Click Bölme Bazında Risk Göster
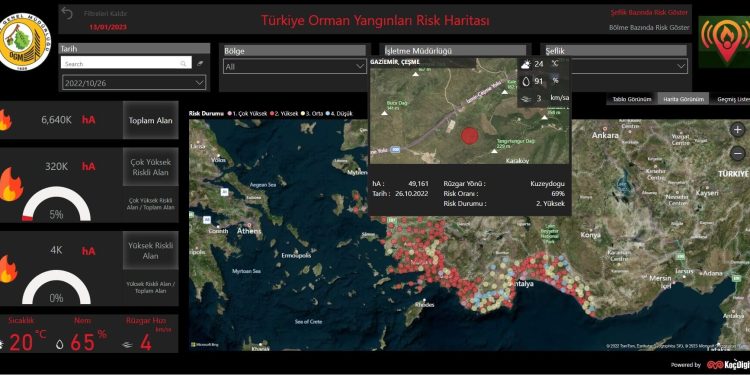The width and height of the screenshot is (750, 375). 649,28
